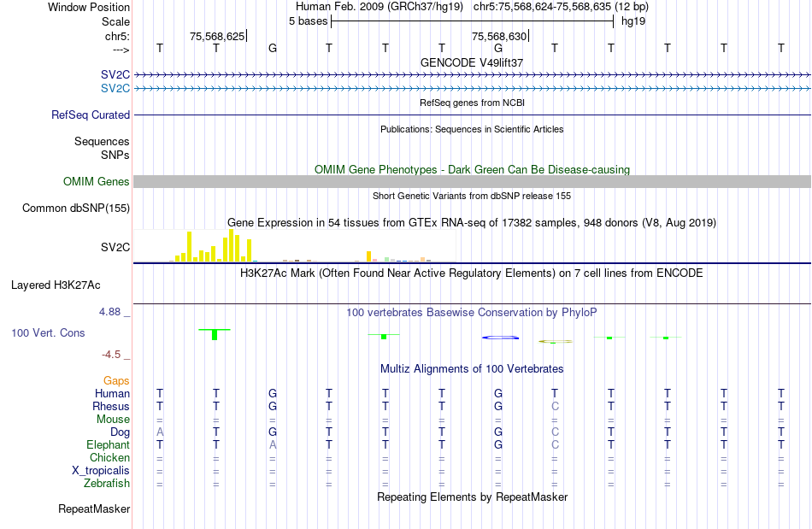812x529 pixels.
Task: Click the Layered H3K27Ac label
Action: click(56, 285)
